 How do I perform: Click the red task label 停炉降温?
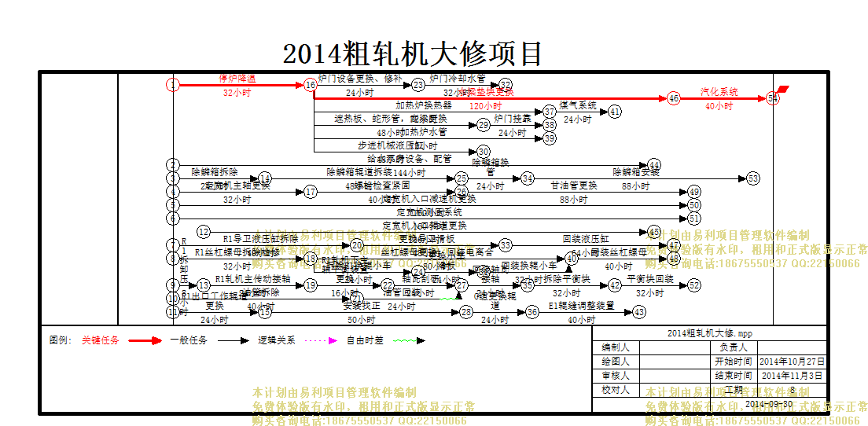(x=237, y=78)
